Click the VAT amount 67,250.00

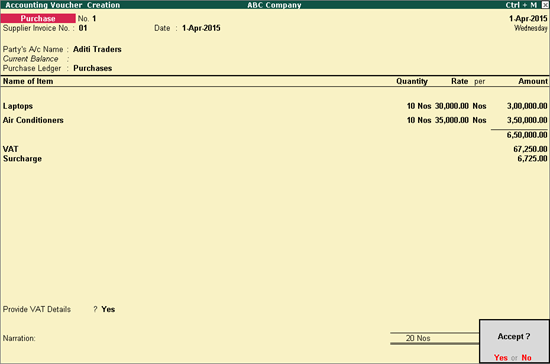530,149
